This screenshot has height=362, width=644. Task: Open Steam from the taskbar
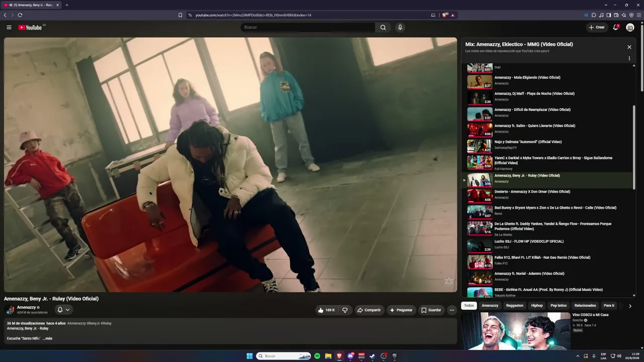372,356
